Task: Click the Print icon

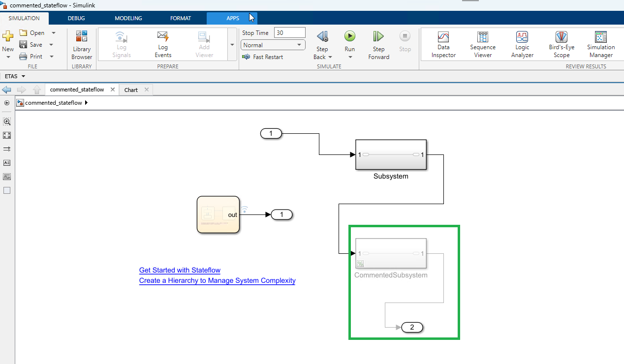Action: (23, 57)
